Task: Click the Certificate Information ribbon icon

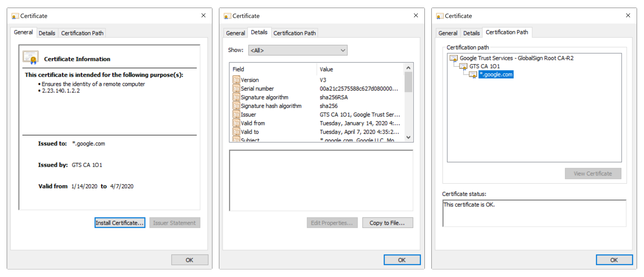Action: 31,58
